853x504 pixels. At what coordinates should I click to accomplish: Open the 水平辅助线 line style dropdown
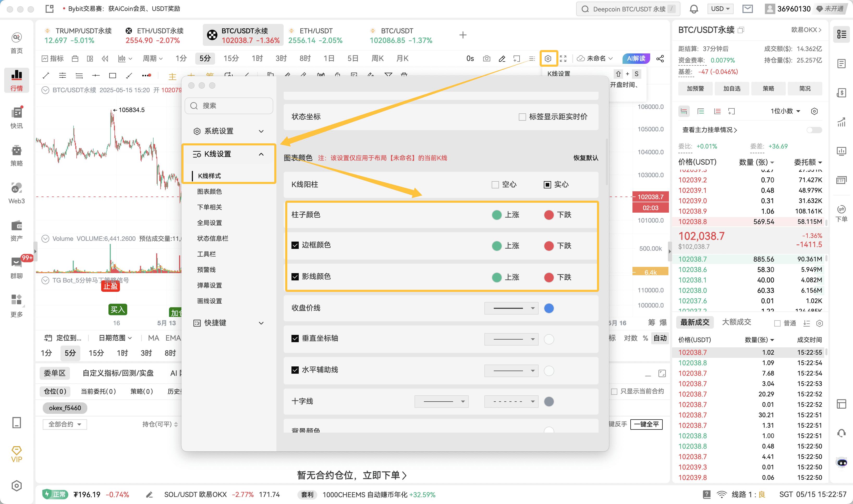[x=511, y=371]
